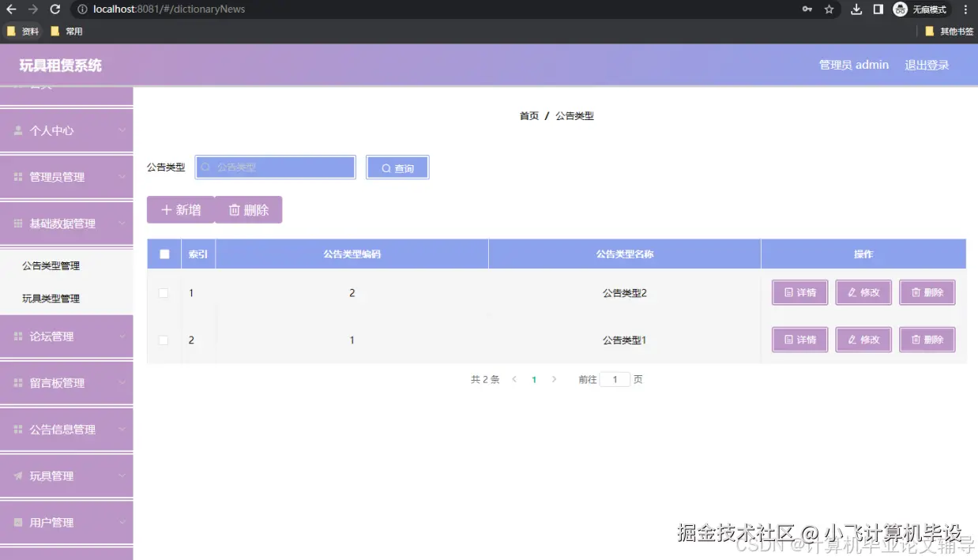Go to previous page with pagination arrow
The width and height of the screenshot is (978, 560).
point(514,379)
